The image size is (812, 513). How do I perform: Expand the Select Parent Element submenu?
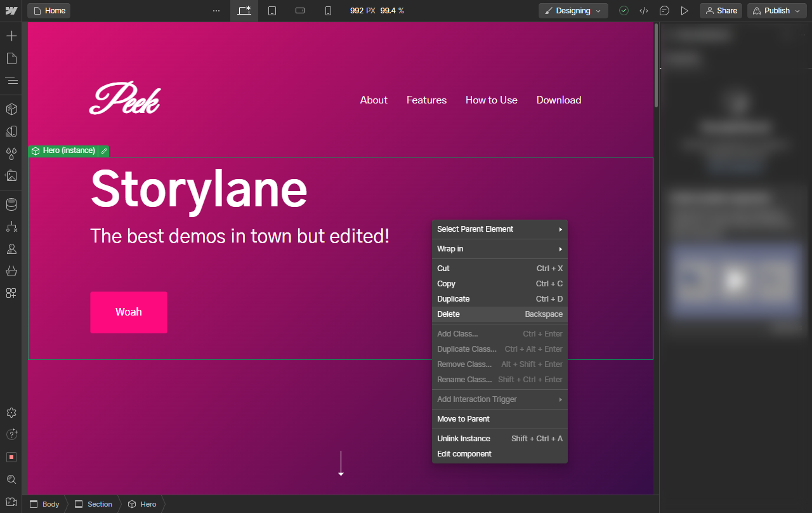coord(499,229)
